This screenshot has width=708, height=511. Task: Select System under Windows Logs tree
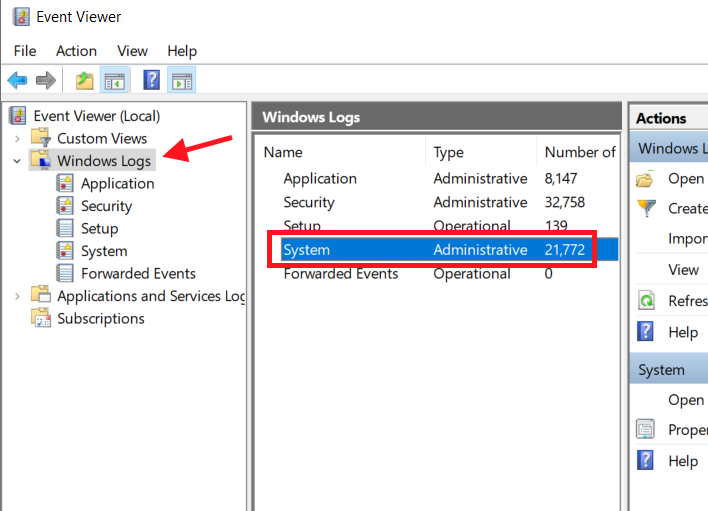point(104,251)
